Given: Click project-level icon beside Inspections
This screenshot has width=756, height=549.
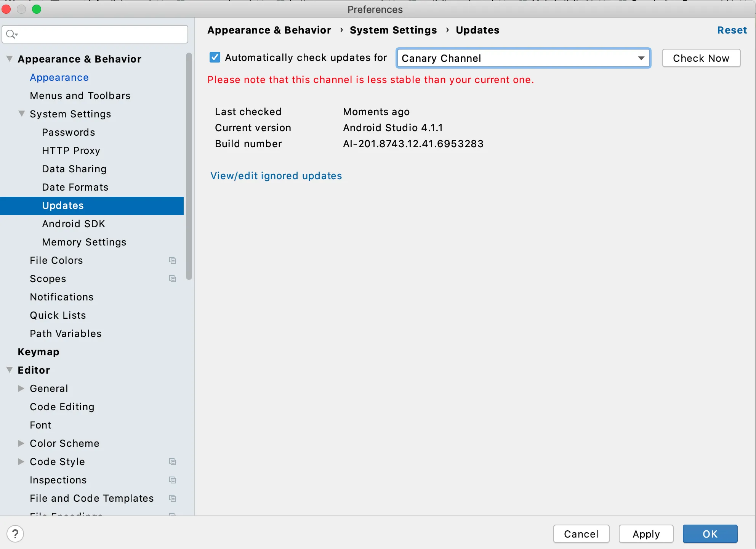Looking at the screenshot, I should (x=173, y=480).
